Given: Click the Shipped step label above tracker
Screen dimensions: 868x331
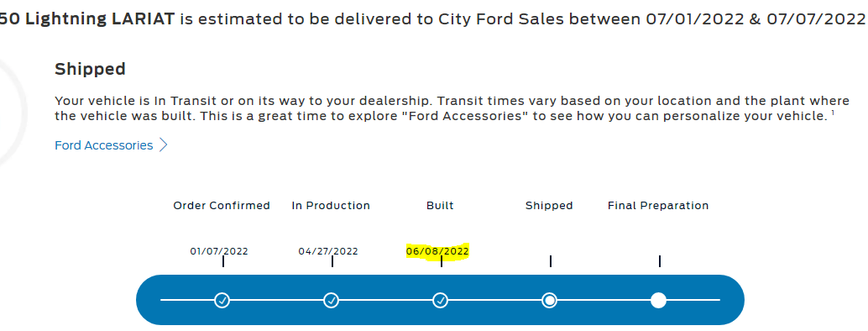Looking at the screenshot, I should (549, 206).
